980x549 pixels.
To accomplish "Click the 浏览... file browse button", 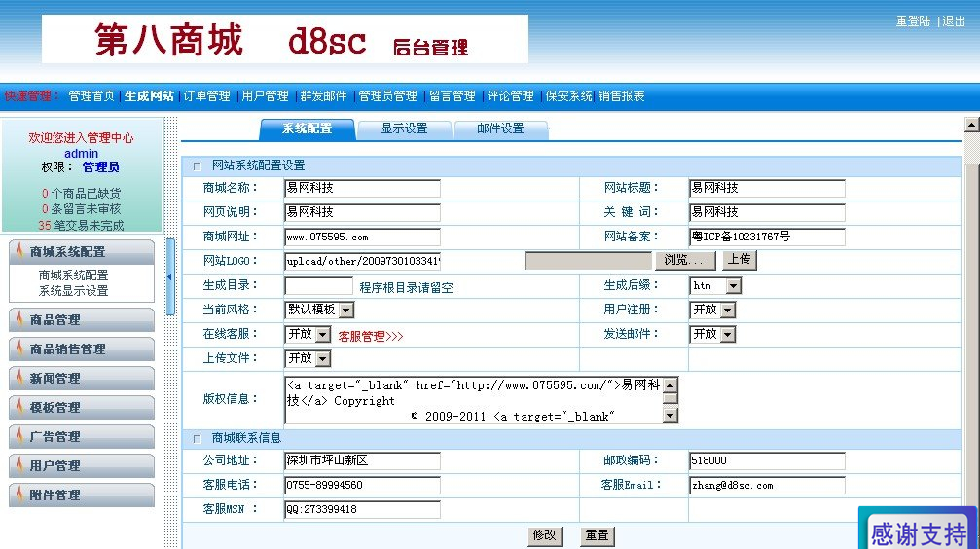I will tap(684, 260).
